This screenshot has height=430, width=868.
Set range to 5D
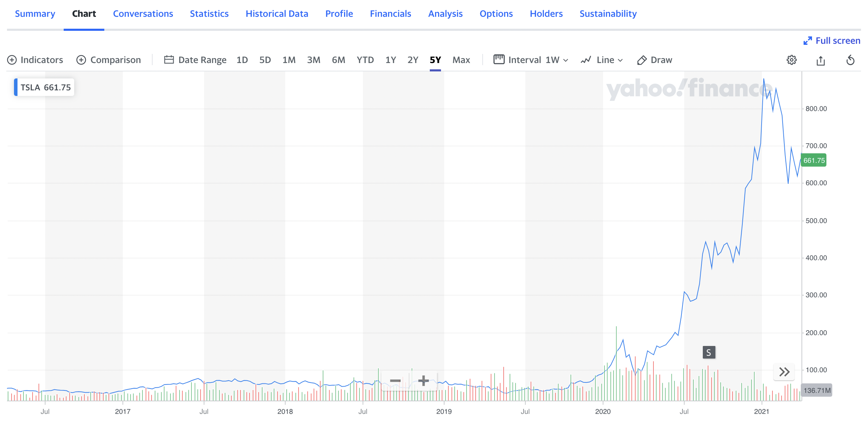pos(265,60)
